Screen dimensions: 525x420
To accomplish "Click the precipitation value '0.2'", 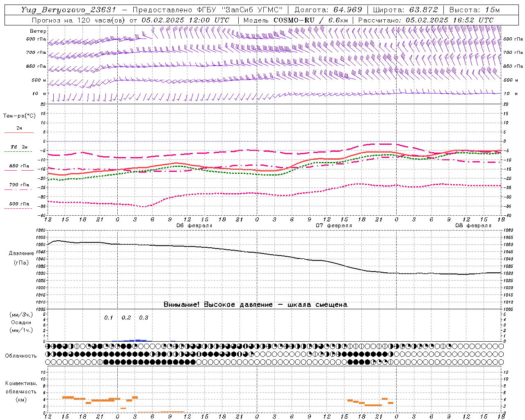I will [x=126, y=318].
